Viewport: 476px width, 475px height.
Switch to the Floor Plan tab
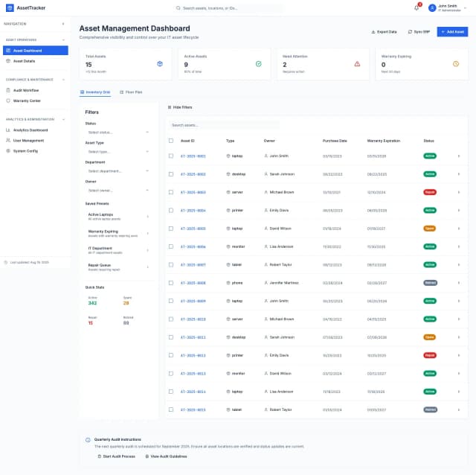[131, 92]
